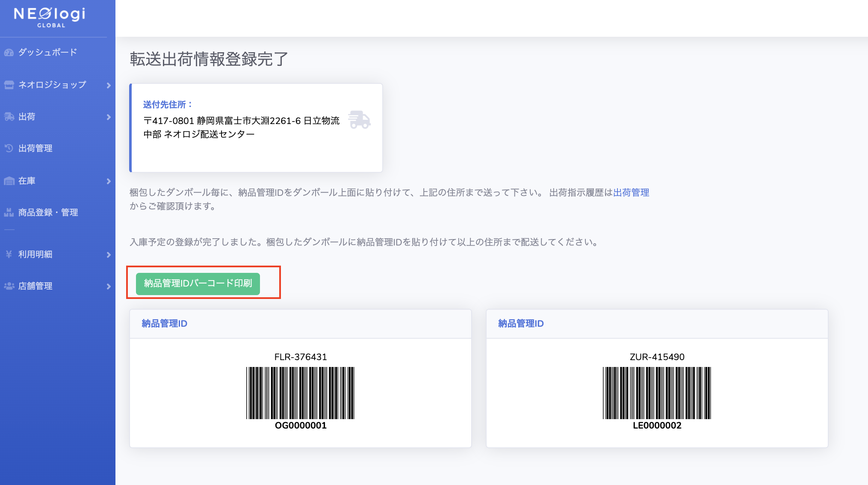Click 納品管理ID header above ZUR-415490
Image resolution: width=868 pixels, height=485 pixels.
[x=521, y=323]
